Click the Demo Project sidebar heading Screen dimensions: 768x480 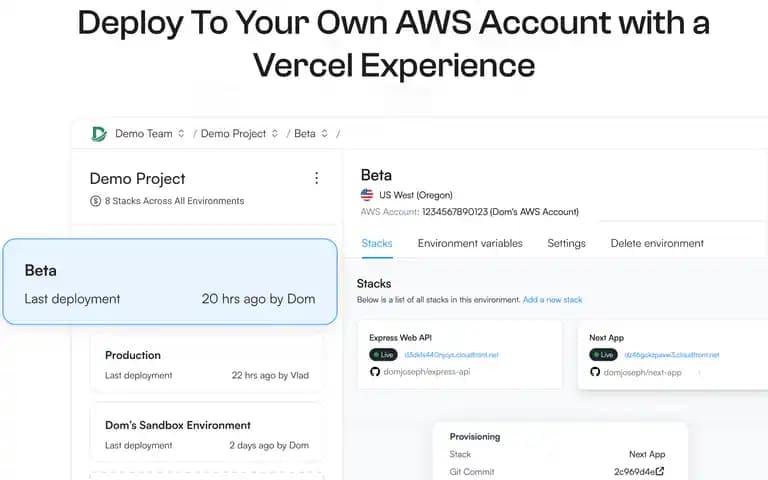click(138, 179)
